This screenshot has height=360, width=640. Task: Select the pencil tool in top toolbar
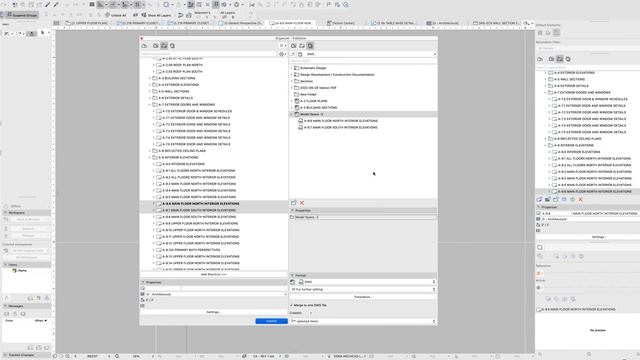[x=47, y=4]
